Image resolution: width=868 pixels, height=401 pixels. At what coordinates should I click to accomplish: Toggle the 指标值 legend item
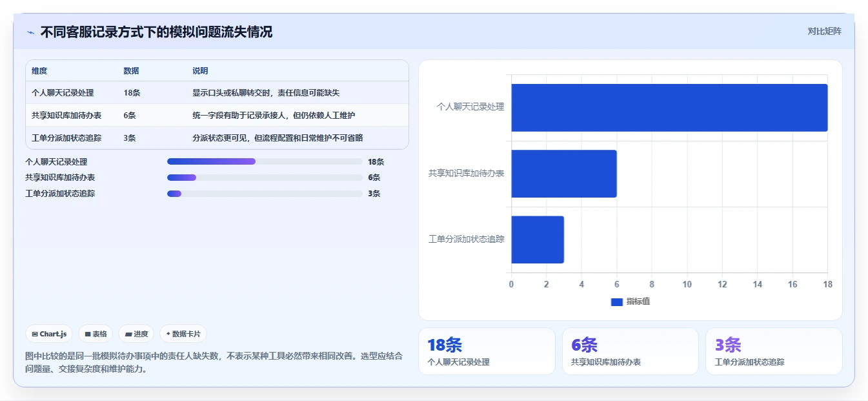point(631,302)
